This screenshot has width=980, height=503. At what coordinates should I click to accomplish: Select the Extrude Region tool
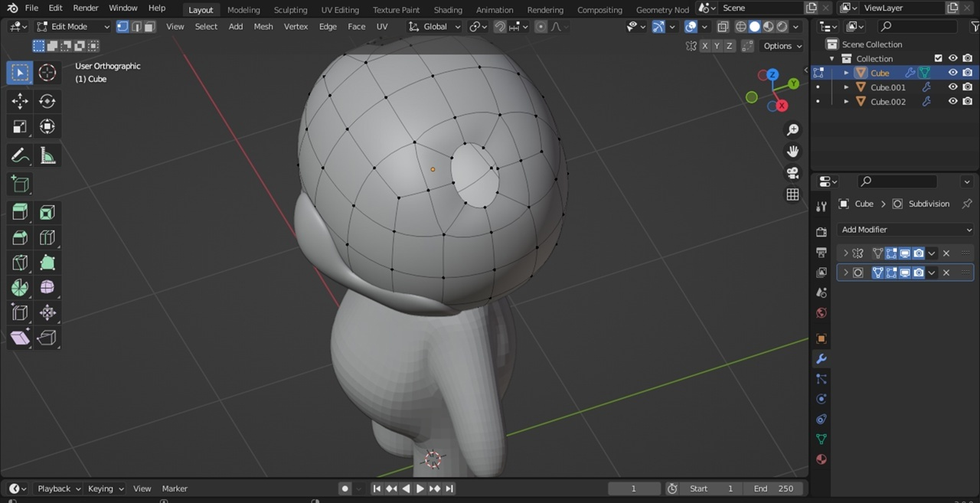coord(20,212)
